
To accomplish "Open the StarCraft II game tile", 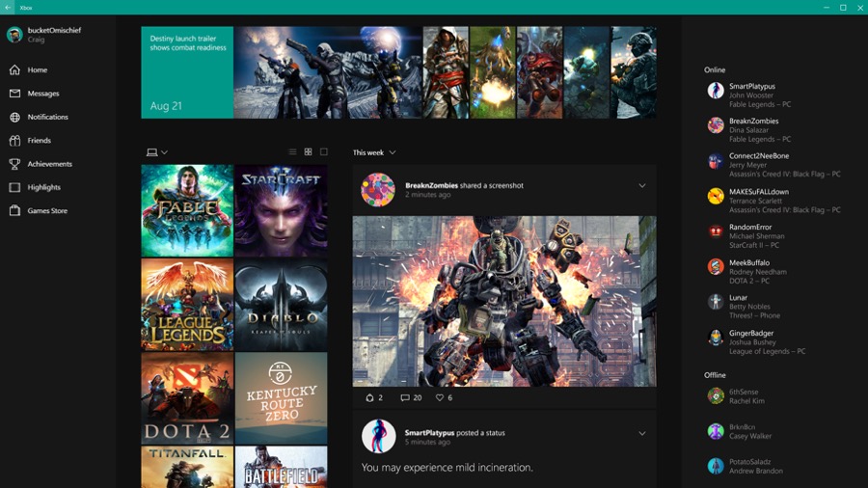I will [x=281, y=210].
